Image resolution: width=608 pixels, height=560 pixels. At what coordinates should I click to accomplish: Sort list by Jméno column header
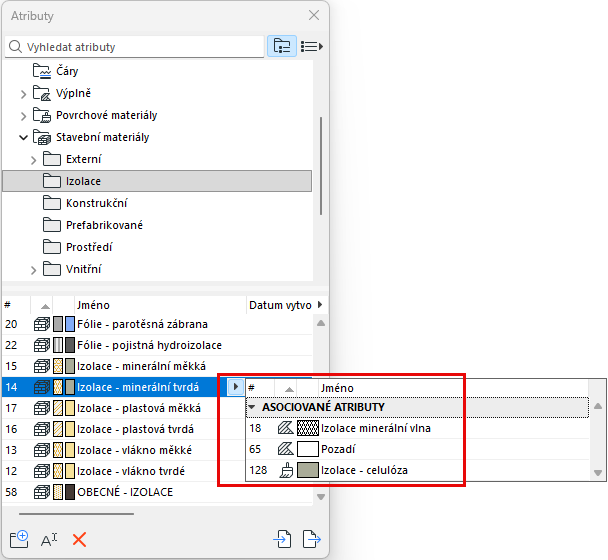pos(93,305)
